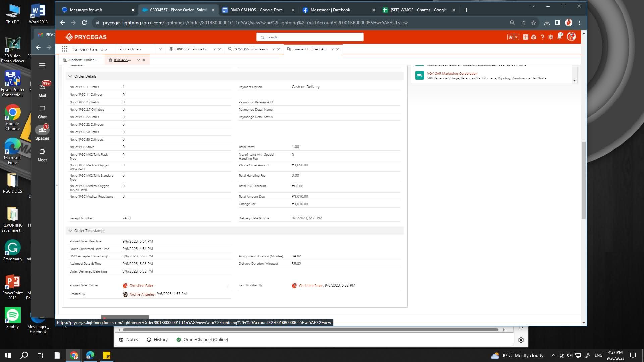Switch to 09751356588 Search workspace tab
This screenshot has height=362, width=644.
(251, 49)
